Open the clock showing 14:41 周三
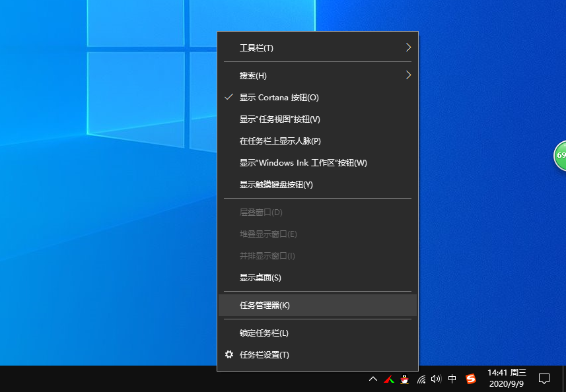Viewport: 566px width, 392px height. click(507, 378)
